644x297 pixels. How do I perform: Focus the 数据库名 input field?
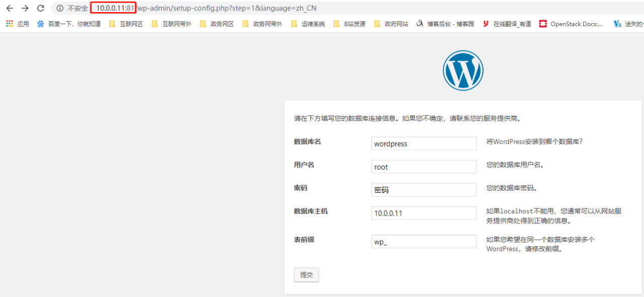coord(424,143)
